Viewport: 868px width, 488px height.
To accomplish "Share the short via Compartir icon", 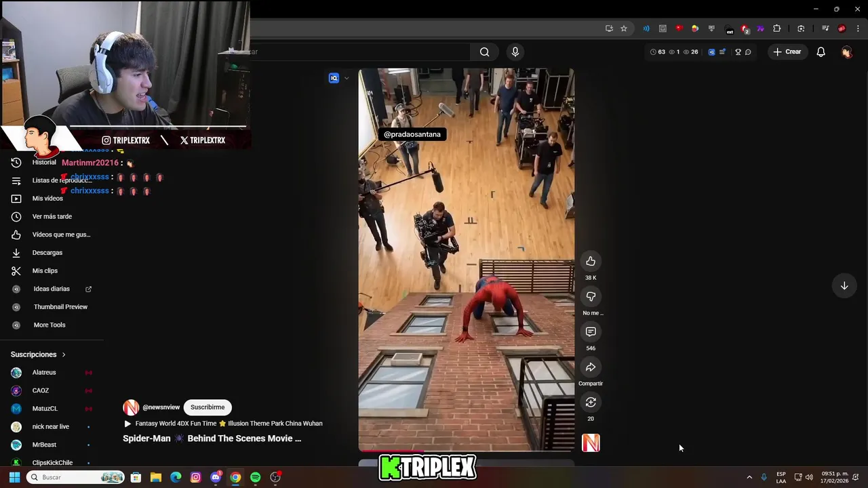I will [591, 367].
